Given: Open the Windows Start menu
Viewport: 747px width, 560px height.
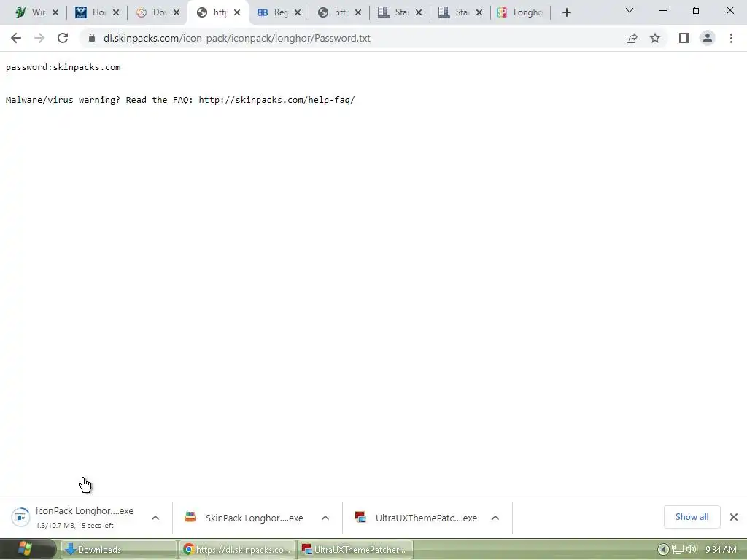Looking at the screenshot, I should click(x=25, y=549).
